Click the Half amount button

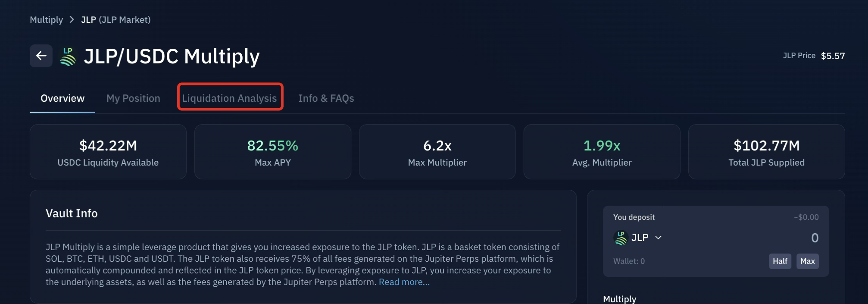(780, 261)
